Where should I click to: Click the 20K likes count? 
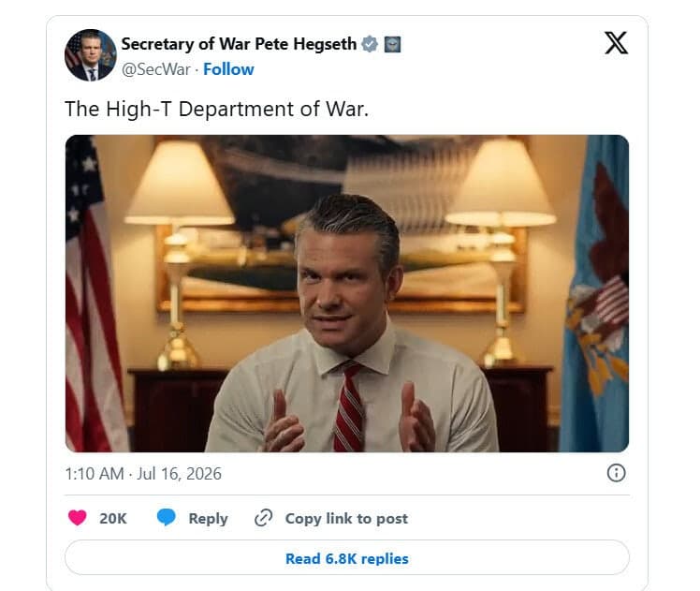pos(113,518)
